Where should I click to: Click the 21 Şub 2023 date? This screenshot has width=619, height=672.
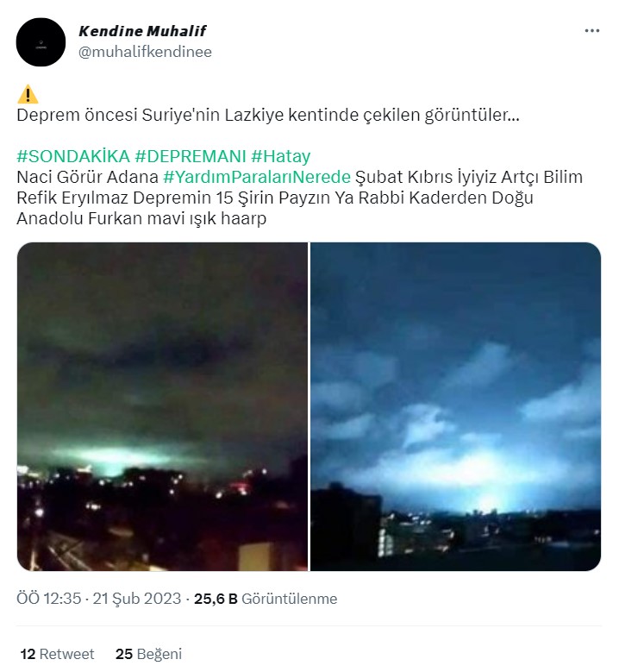[137, 599]
